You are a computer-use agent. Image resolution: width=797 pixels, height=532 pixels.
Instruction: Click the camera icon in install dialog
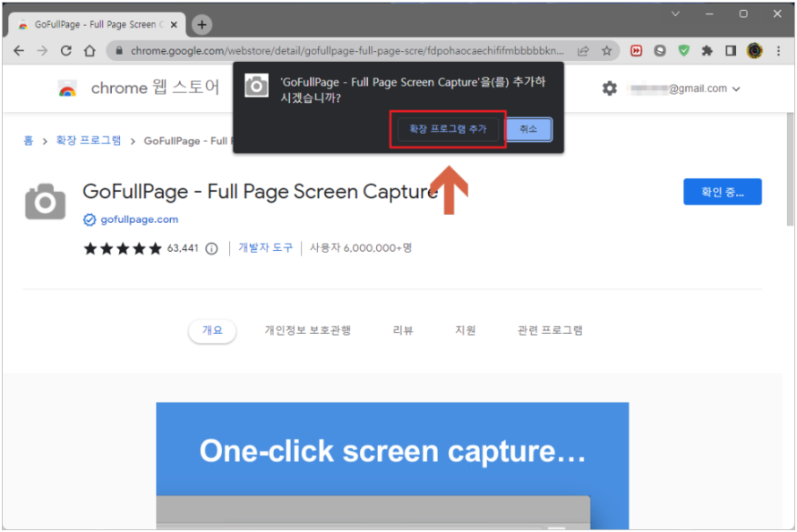256,86
